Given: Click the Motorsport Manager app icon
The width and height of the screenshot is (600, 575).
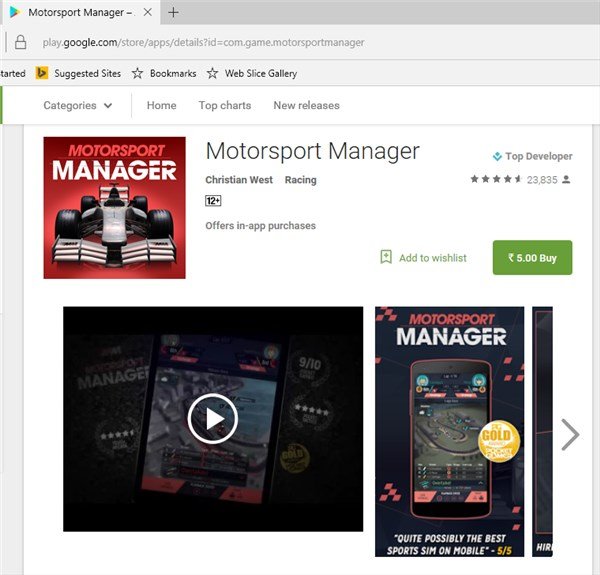Looking at the screenshot, I should click(114, 208).
